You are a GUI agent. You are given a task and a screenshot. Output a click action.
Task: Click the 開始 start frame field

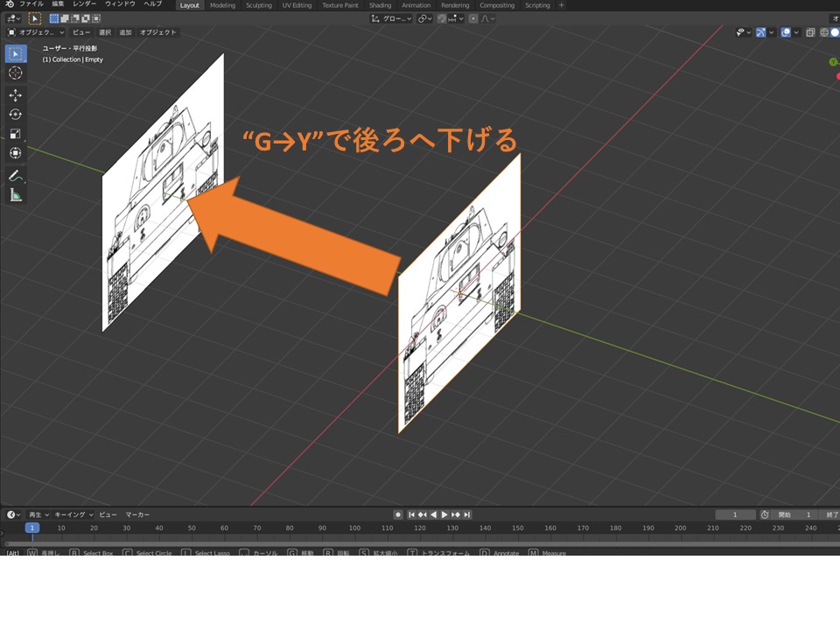point(795,514)
